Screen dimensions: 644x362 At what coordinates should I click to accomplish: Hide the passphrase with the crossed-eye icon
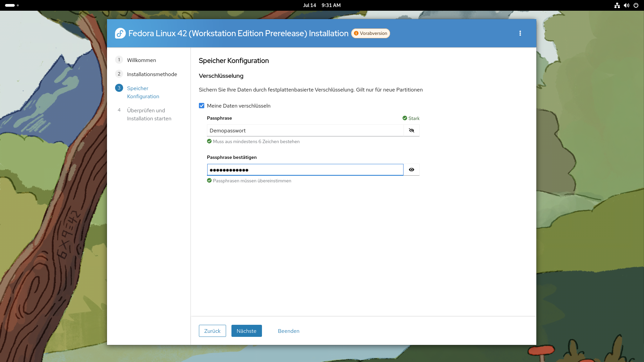412,130
